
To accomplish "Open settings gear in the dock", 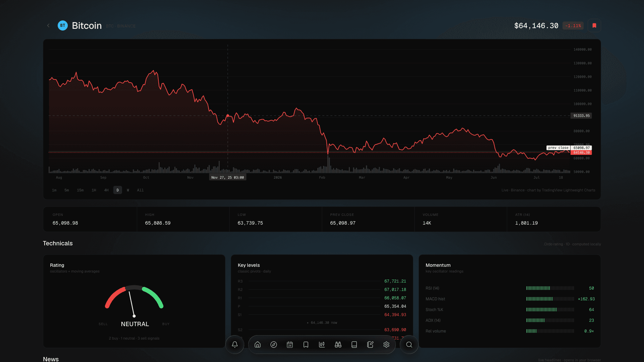I will (x=386, y=345).
